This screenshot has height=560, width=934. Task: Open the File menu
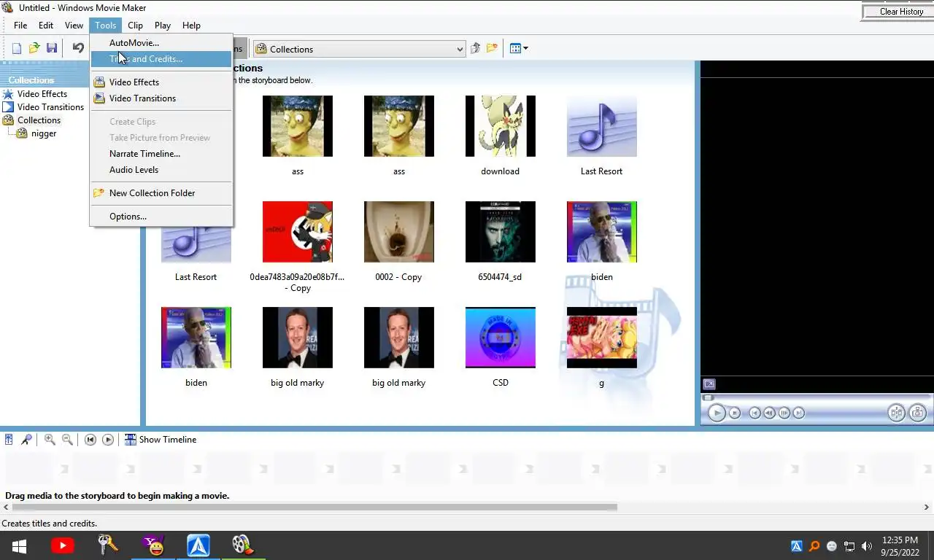click(20, 25)
